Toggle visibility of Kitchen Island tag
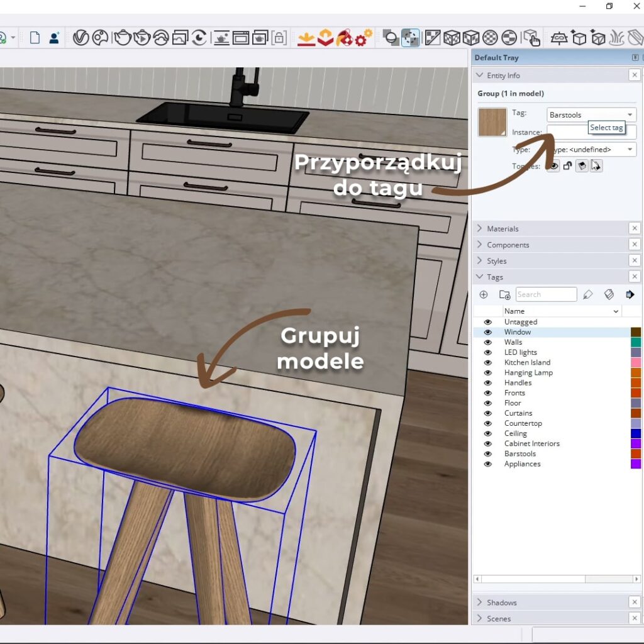The height and width of the screenshot is (644, 644). tap(487, 362)
